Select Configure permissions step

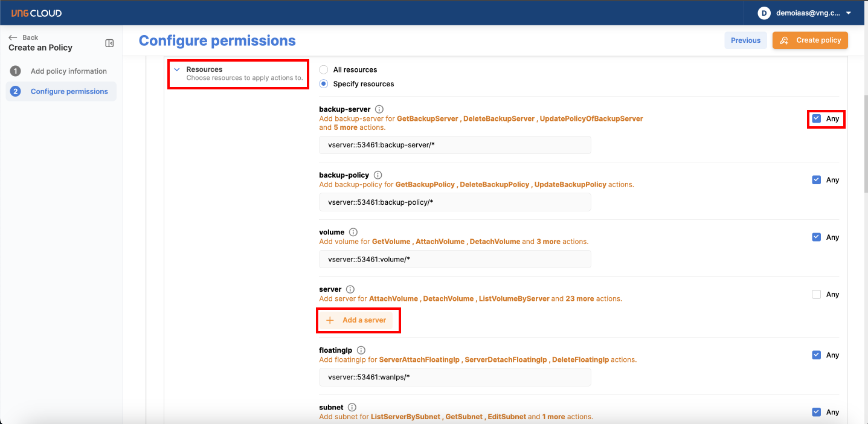69,92
